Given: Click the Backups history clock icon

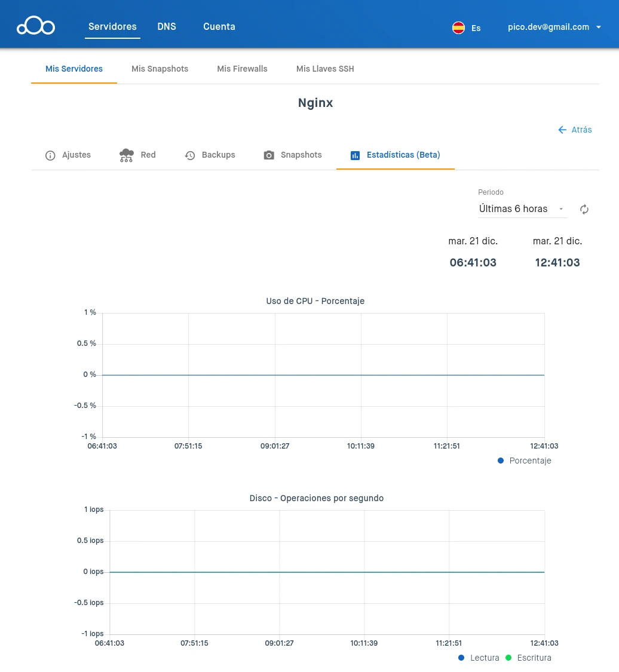Looking at the screenshot, I should 190,155.
